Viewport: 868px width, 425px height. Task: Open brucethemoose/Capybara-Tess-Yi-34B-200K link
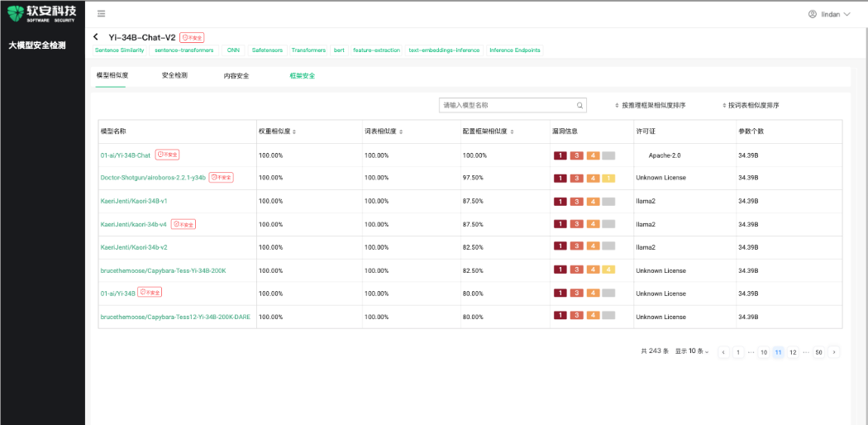tap(163, 270)
